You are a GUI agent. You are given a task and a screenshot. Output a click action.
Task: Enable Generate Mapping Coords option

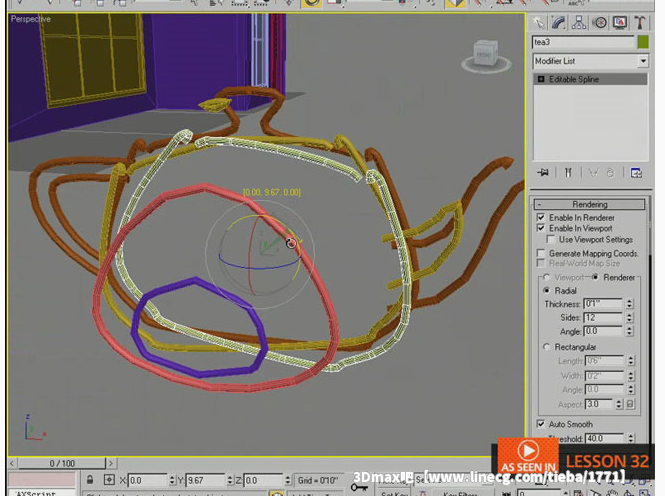tap(542, 253)
